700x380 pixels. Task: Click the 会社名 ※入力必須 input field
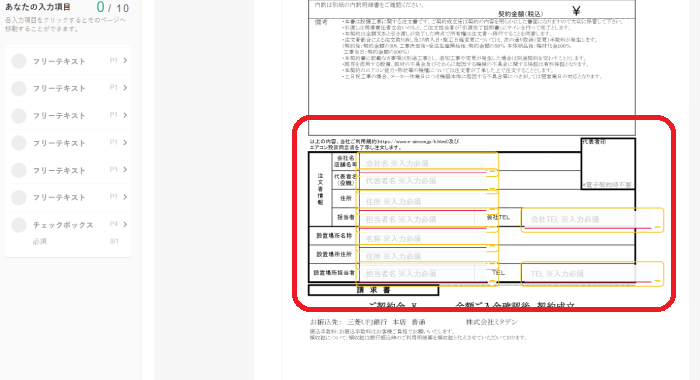pyautogui.click(x=427, y=162)
